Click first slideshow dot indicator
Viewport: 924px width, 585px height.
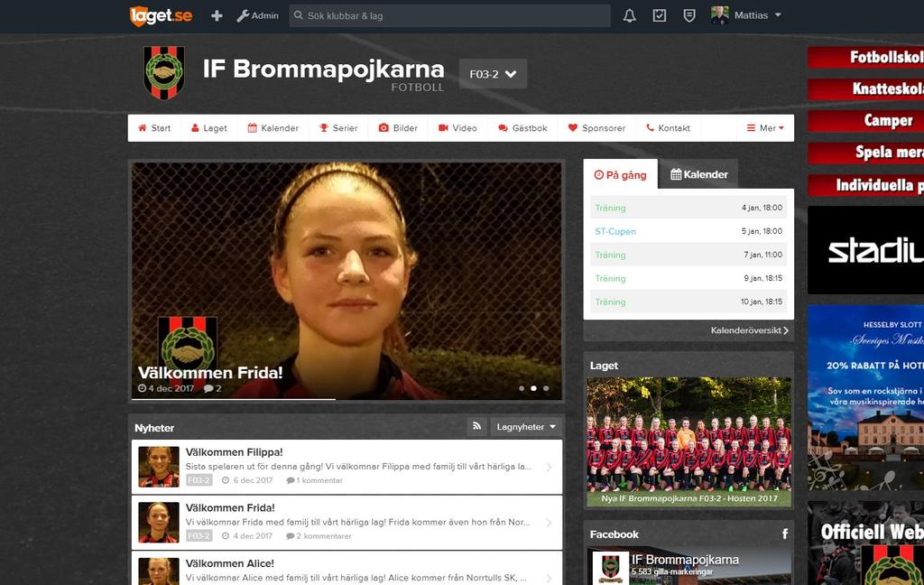(522, 388)
